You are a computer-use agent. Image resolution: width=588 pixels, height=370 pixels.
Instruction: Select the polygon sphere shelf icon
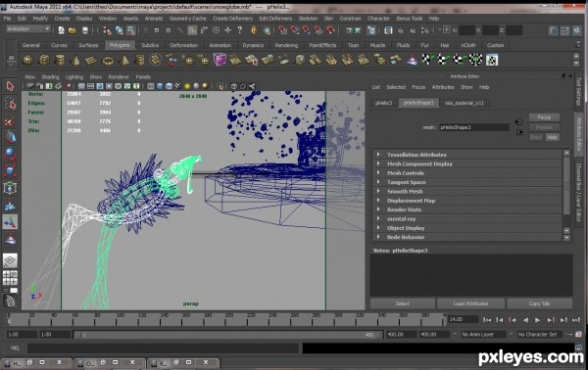(28, 60)
